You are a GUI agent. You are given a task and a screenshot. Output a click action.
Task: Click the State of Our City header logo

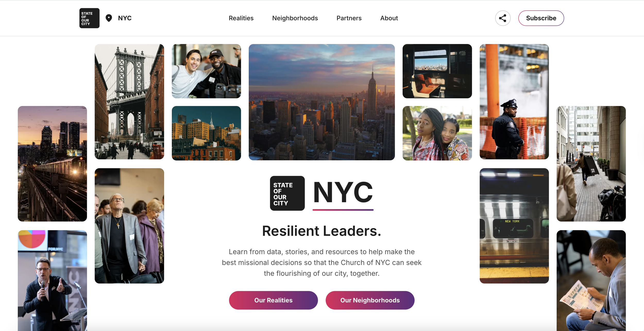click(89, 18)
